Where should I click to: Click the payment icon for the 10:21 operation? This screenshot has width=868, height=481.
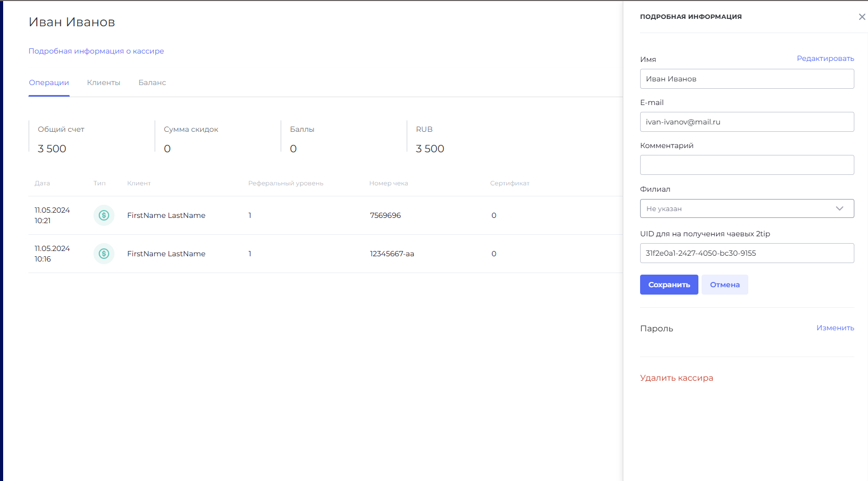click(x=104, y=215)
